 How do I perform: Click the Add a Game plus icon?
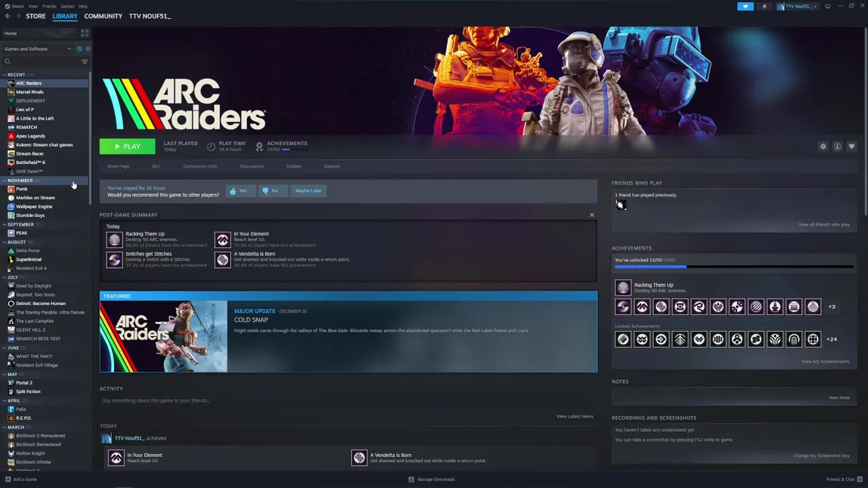point(8,479)
